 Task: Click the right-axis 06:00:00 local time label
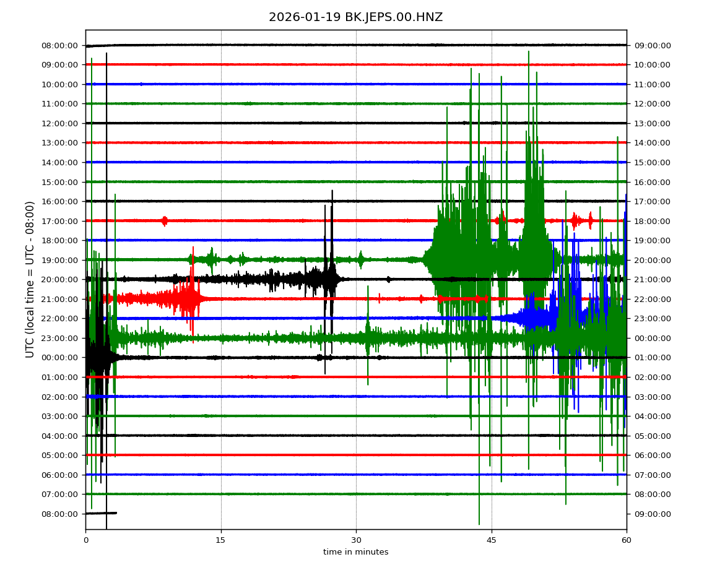coord(651,455)
